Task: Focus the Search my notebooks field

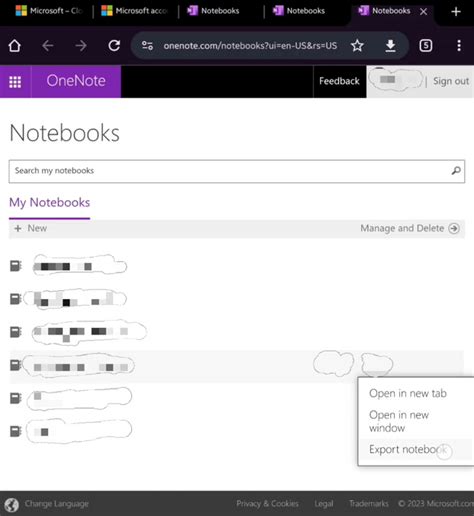Action: point(237,171)
